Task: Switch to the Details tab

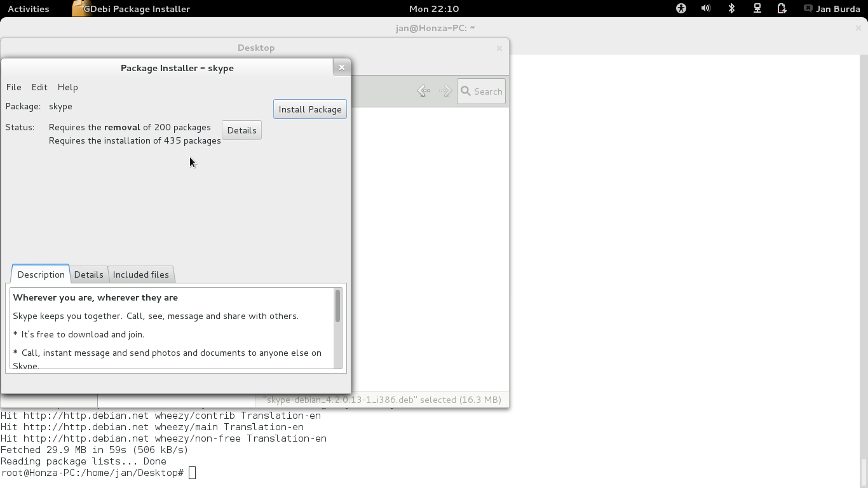Action: (x=88, y=274)
